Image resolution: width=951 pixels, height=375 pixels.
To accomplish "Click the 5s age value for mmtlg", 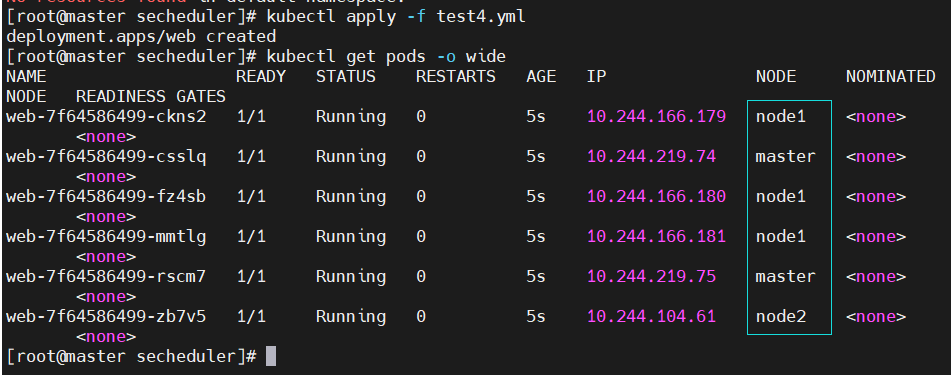I will [536, 237].
